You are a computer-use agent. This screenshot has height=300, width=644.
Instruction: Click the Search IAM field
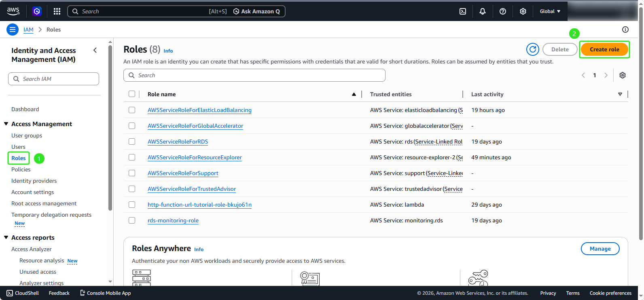[x=53, y=79]
